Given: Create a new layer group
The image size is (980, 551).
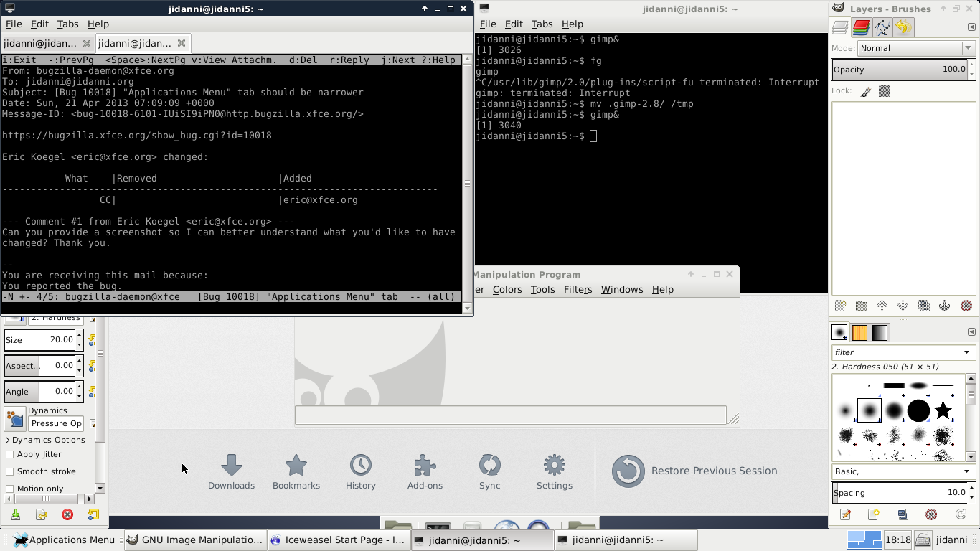Looking at the screenshot, I should [861, 306].
